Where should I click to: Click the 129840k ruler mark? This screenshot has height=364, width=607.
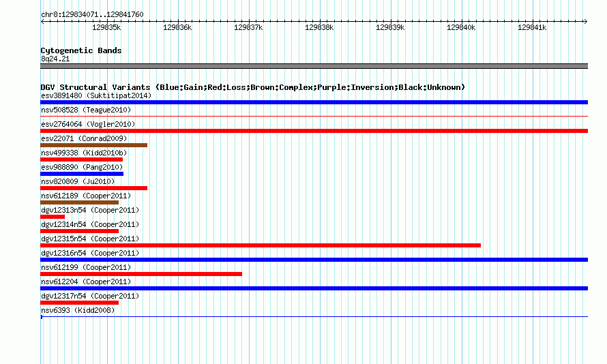tap(460, 27)
